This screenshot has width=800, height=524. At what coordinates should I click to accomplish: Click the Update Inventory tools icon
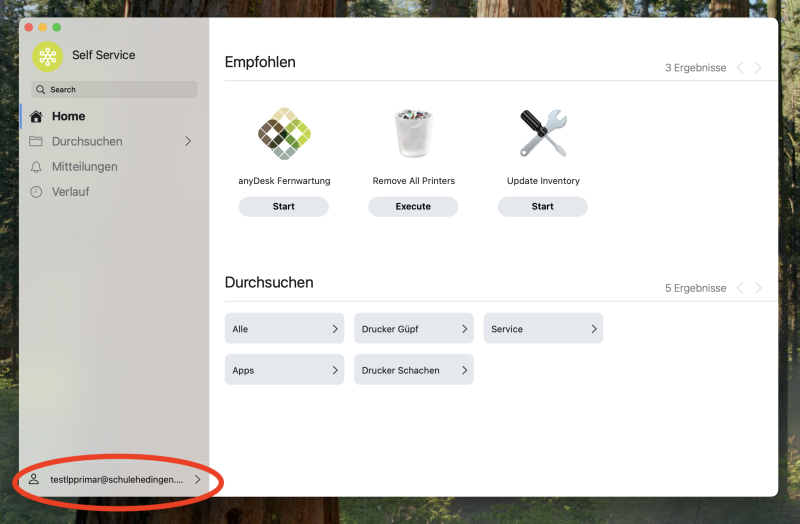tap(543, 134)
